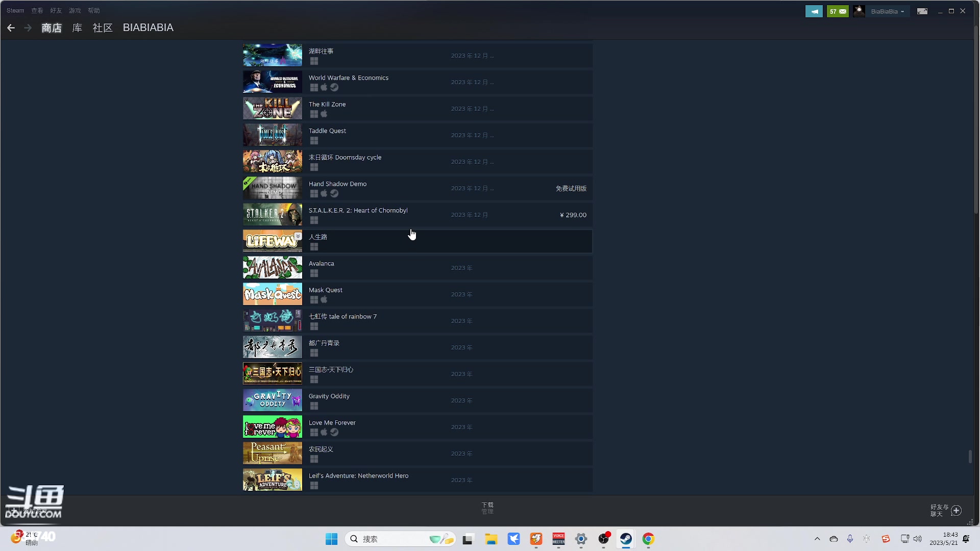Click the 下载 管理 downloads button
The width and height of the screenshot is (980, 551).
[487, 508]
